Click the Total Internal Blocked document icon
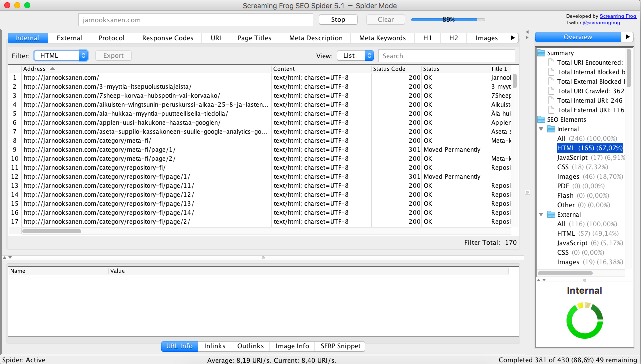The width and height of the screenshot is (641, 364). (551, 72)
